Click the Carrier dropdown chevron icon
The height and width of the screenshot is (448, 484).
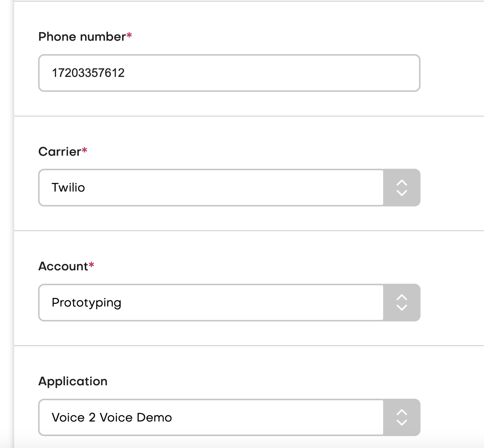(x=402, y=188)
